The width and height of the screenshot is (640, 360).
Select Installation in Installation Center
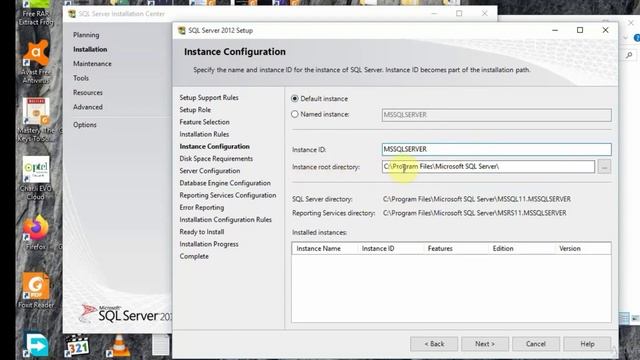click(x=90, y=49)
